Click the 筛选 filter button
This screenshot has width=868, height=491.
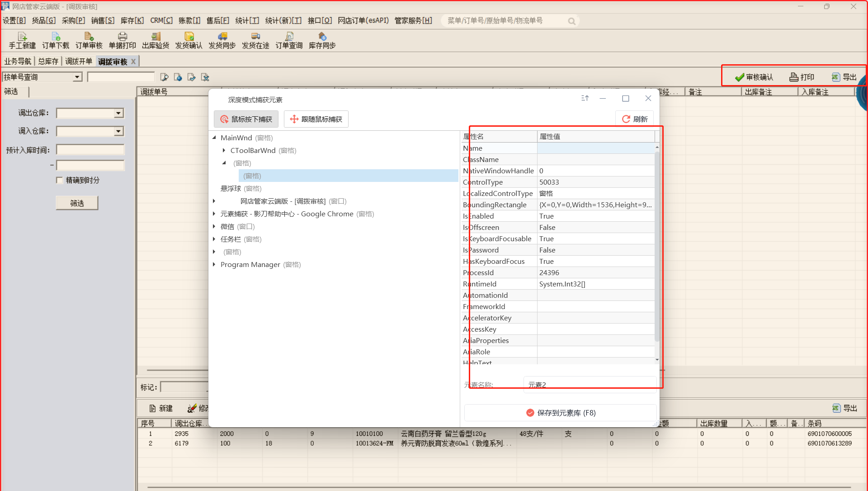coord(77,203)
